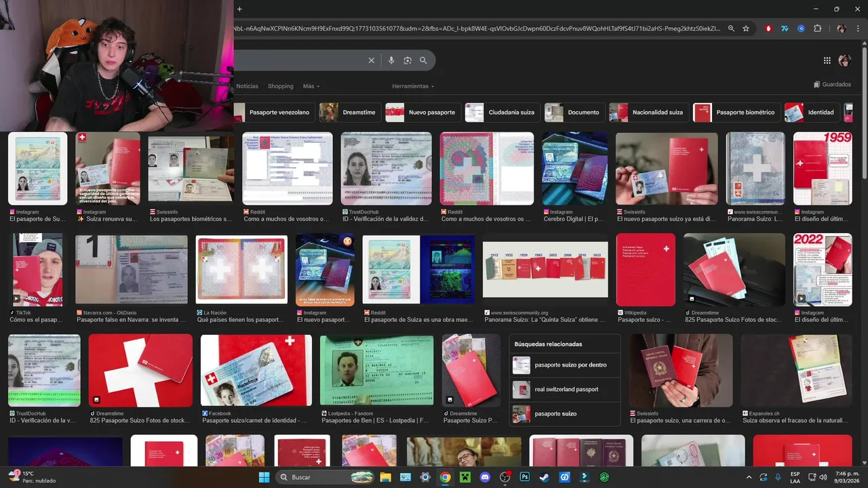Select the Nuevo pasaporte chip
The height and width of the screenshot is (488, 868).
click(x=423, y=113)
